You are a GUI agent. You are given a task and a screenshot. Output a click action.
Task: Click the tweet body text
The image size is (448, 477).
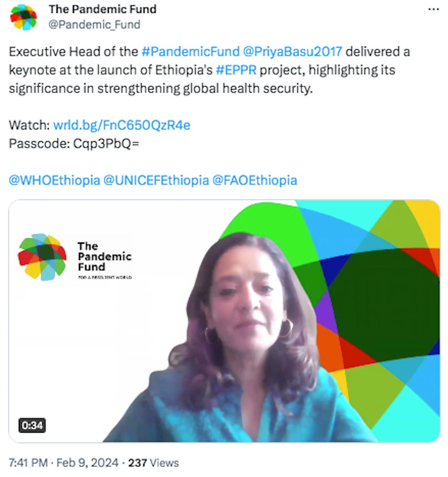coord(209,70)
